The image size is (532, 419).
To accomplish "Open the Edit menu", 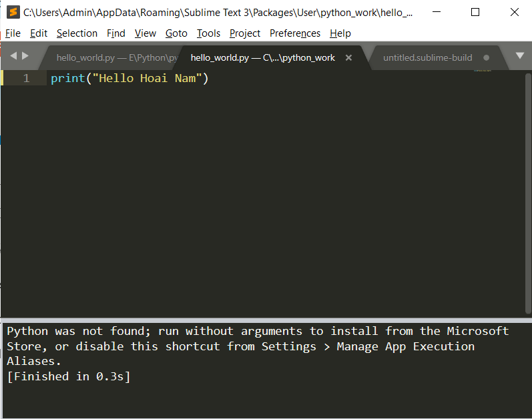I will point(39,33).
